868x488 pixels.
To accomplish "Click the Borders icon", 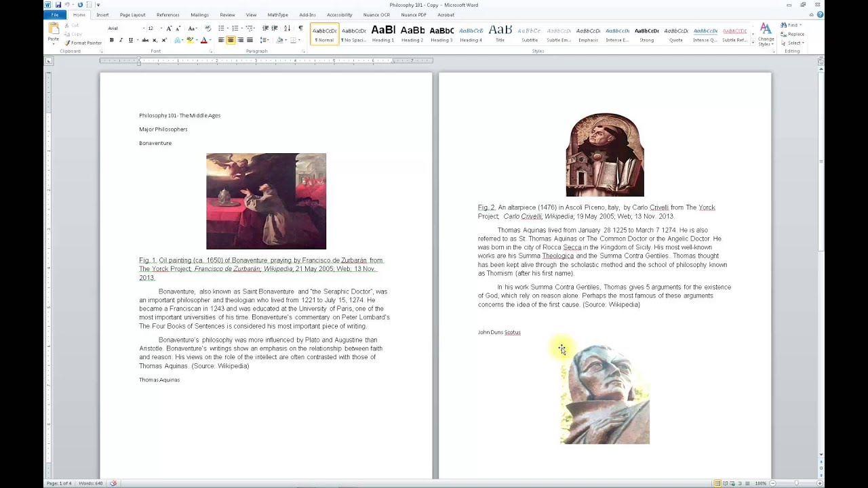I will pos(294,40).
